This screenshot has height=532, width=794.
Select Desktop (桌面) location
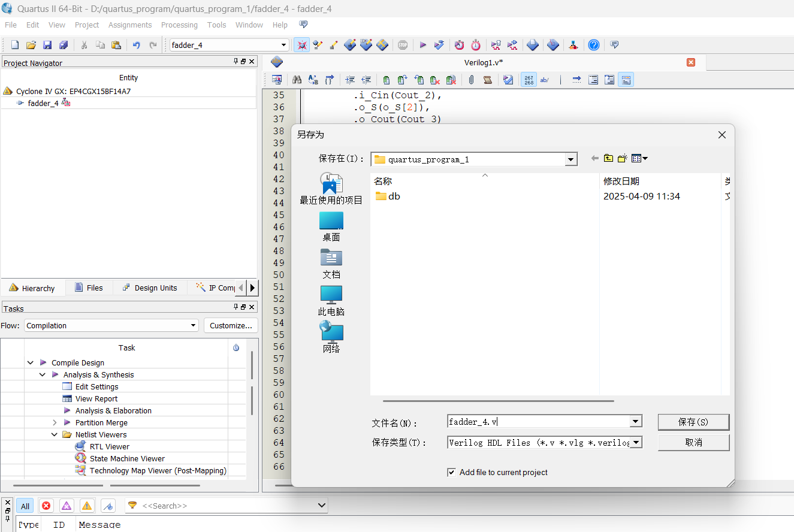coord(331,226)
